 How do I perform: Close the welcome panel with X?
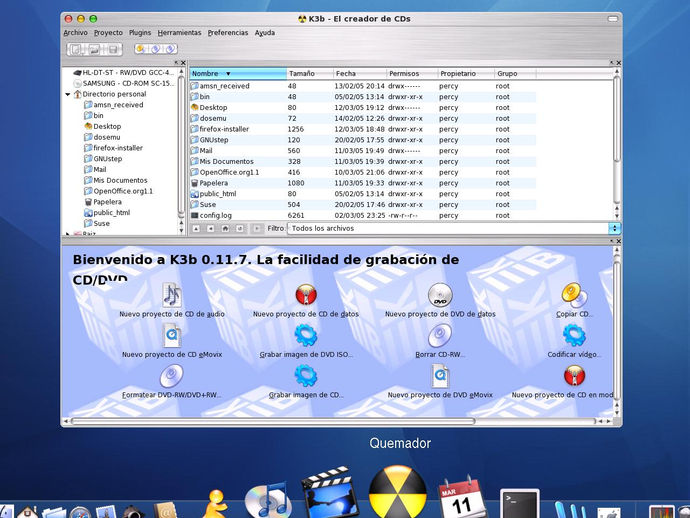pyautogui.click(x=618, y=241)
